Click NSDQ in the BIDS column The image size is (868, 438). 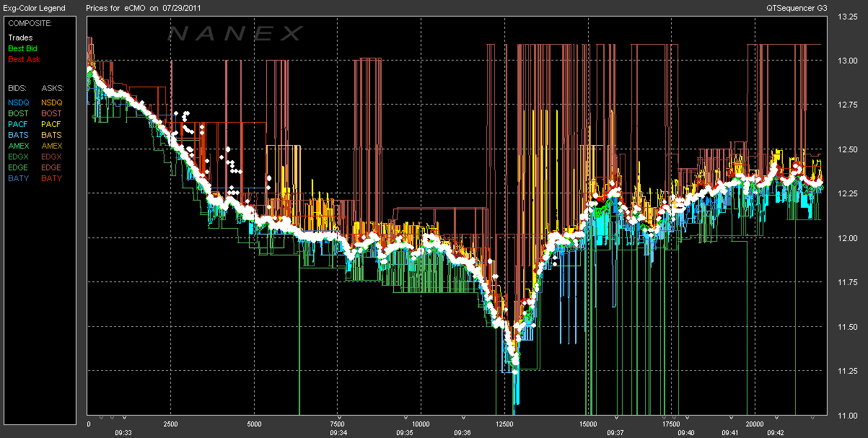pos(19,102)
